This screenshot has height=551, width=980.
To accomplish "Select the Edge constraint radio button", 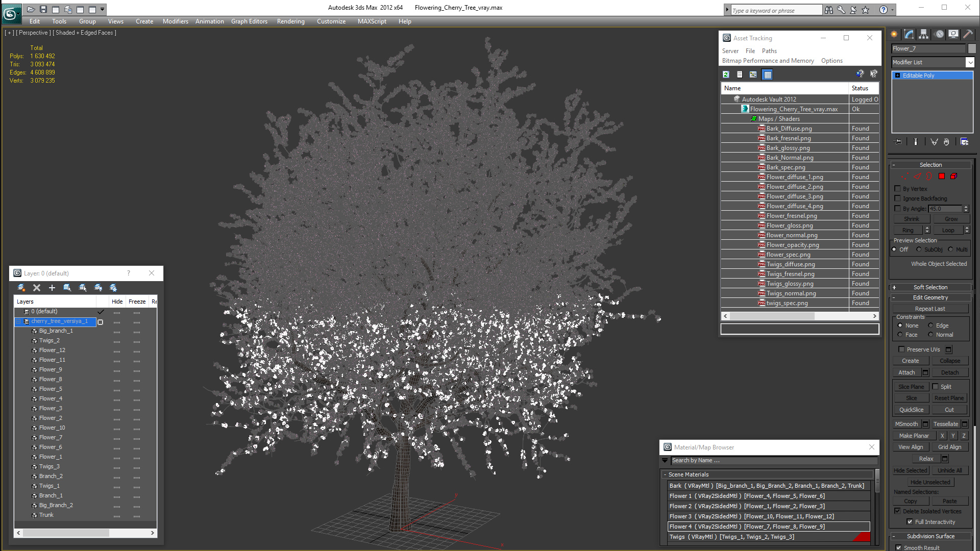I will click(x=930, y=325).
